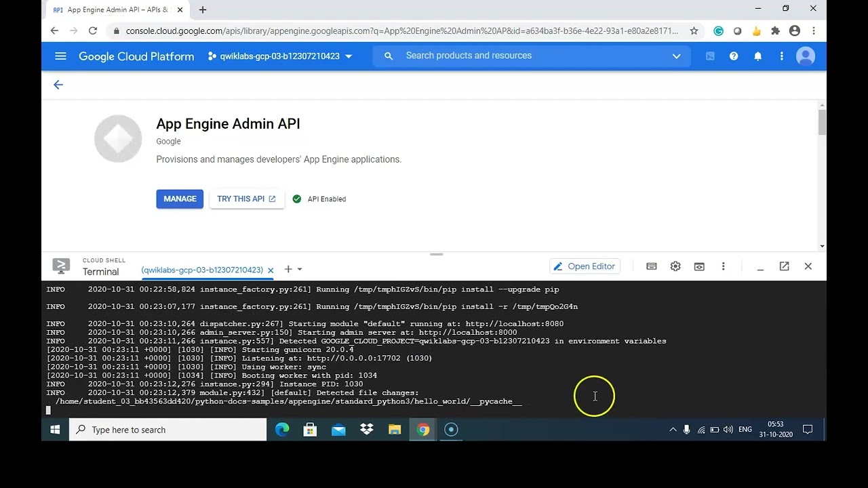
Task: Open a new browser tab with the plus button
Action: pyautogui.click(x=202, y=9)
